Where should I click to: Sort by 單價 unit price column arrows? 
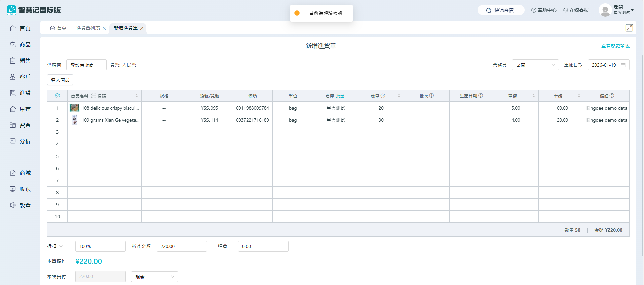(x=534, y=96)
